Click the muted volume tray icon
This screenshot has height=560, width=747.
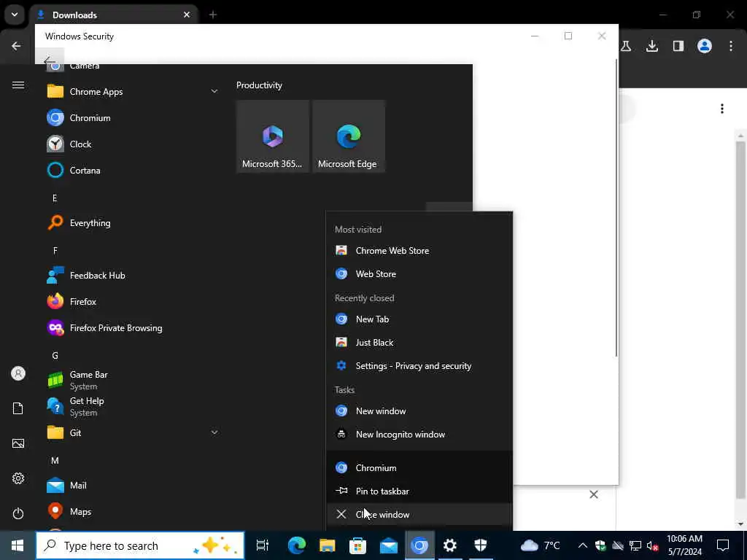click(652, 545)
